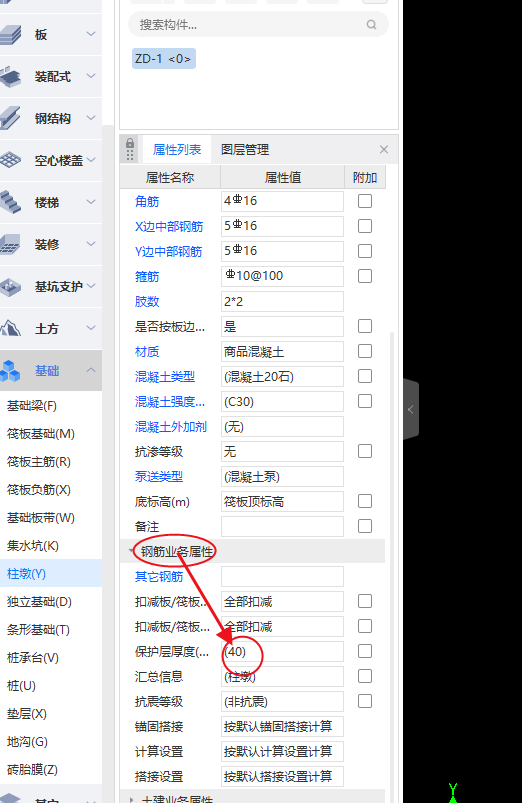Click the 楼梯 category icon
Image resolution: width=522 pixels, height=803 pixels.
(11, 202)
